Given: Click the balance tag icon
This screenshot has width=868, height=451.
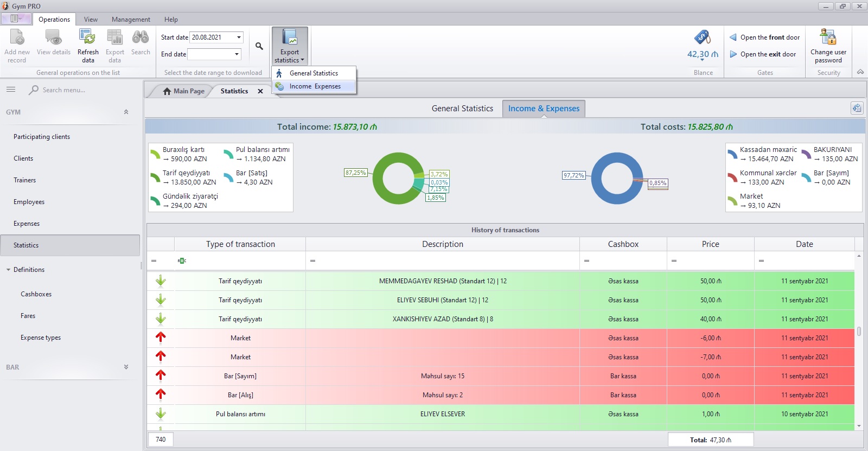Looking at the screenshot, I should click(703, 37).
